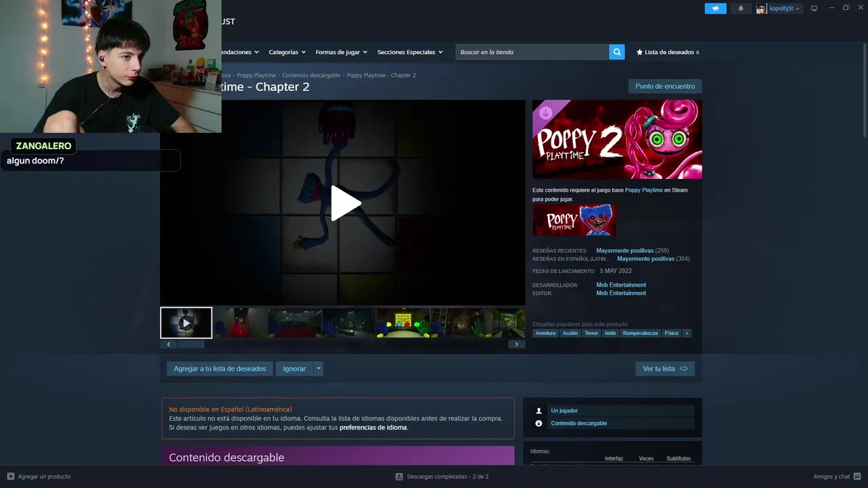Open the kopolhjSt account dropdown

pos(785,8)
